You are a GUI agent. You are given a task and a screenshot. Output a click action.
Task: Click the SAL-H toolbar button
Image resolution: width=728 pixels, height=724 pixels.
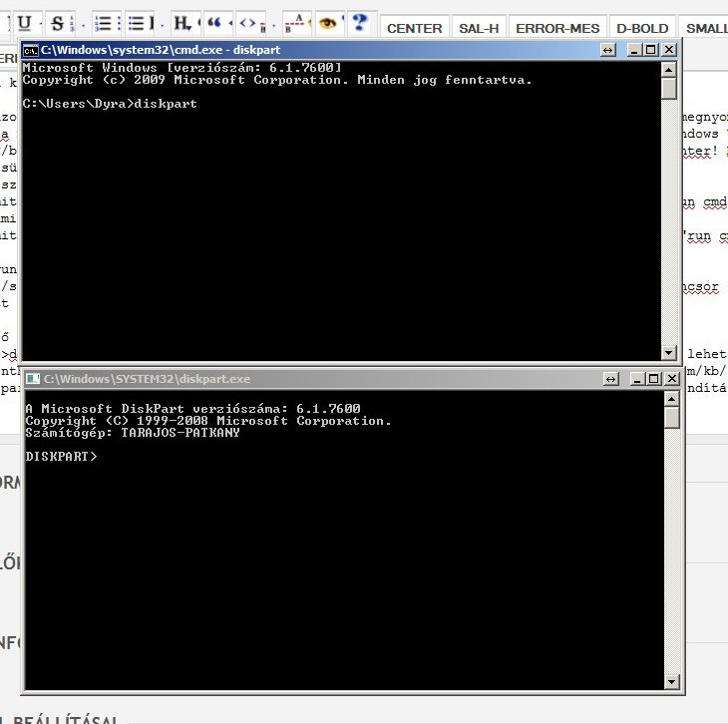479,28
